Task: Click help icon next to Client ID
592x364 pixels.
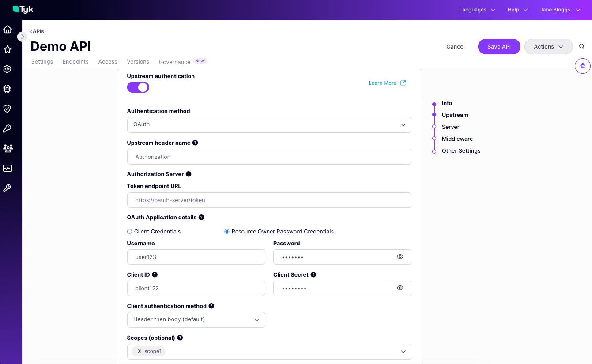Action: pos(155,274)
